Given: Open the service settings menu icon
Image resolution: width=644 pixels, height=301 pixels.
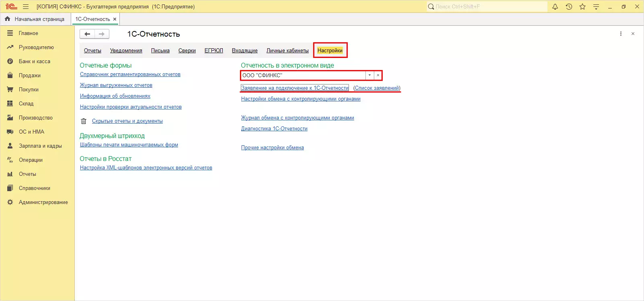Looking at the screenshot, I should pos(596,7).
